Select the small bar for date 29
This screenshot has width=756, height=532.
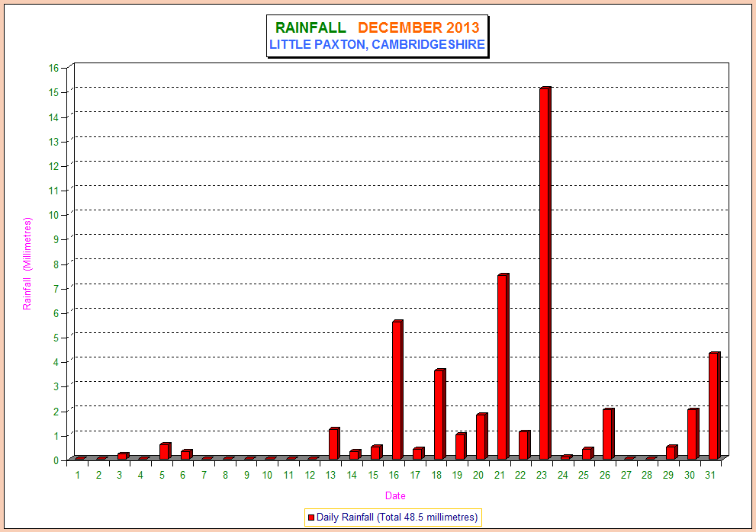tap(671, 452)
